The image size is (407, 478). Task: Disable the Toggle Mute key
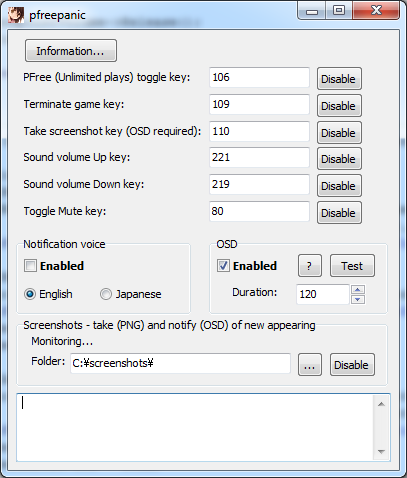tap(339, 213)
